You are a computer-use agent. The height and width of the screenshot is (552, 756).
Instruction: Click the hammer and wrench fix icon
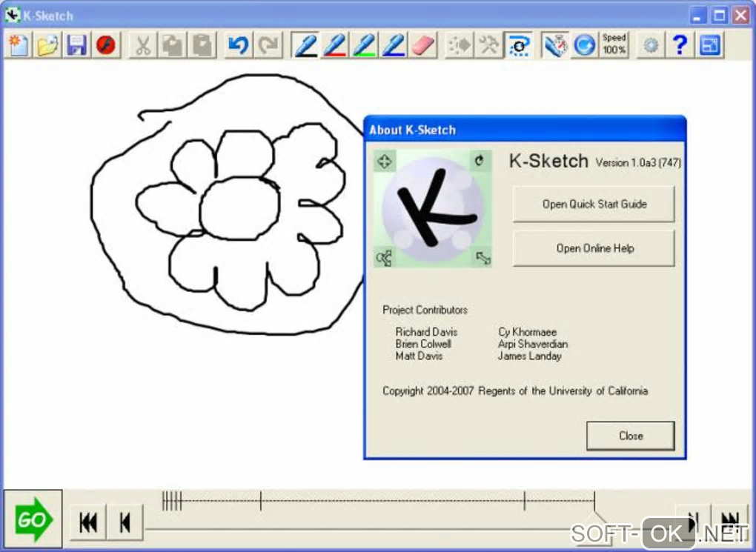[489, 46]
